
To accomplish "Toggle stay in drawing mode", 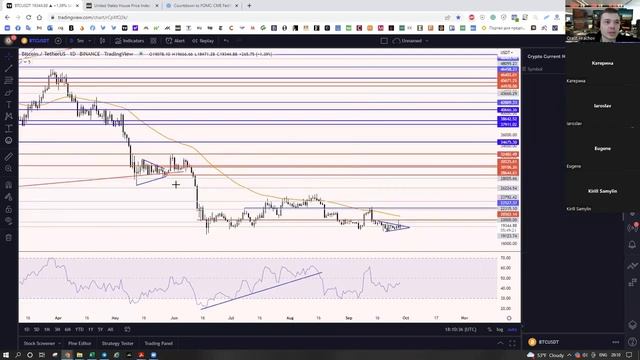I will tap(9, 197).
